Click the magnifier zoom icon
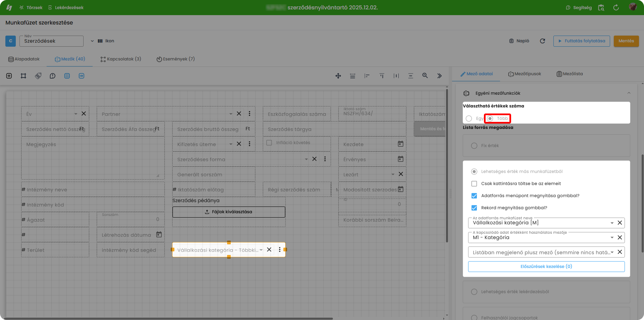644x320 pixels. [x=425, y=76]
